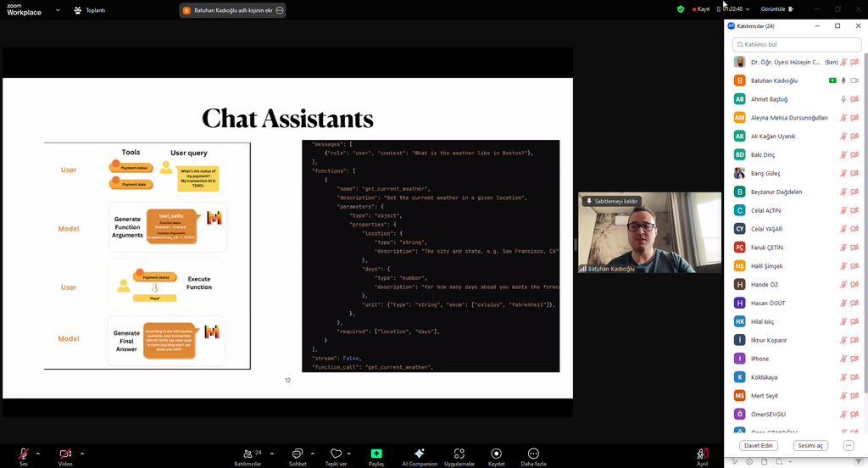Click the Katılımcı bul search field
The width and height of the screenshot is (868, 468).
pos(797,44)
